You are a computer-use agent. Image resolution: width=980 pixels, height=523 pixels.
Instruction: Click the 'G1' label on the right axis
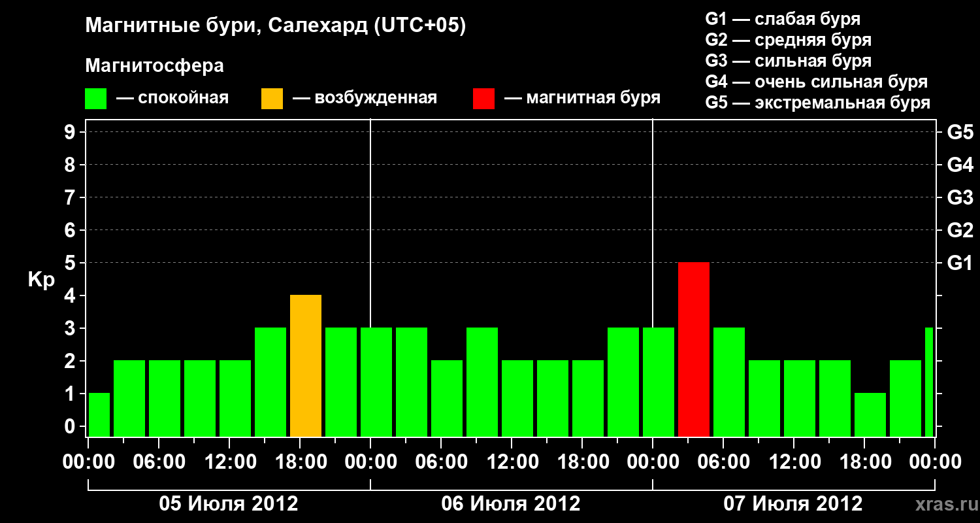click(960, 263)
